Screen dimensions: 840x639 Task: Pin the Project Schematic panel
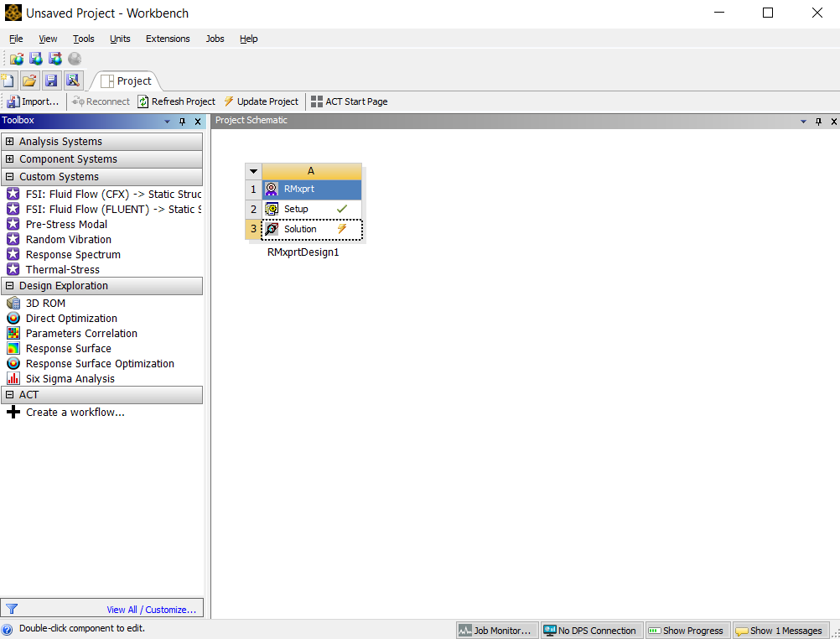point(818,122)
